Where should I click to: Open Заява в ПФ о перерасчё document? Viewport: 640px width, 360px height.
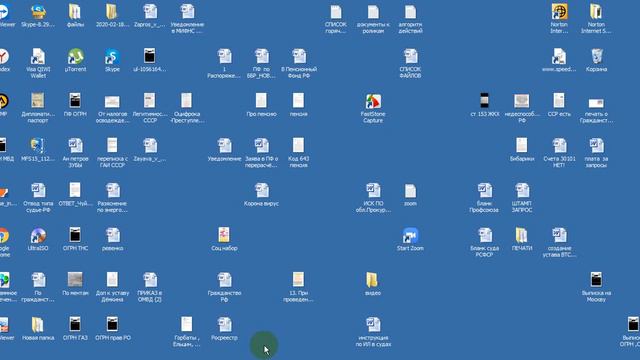pos(261,147)
